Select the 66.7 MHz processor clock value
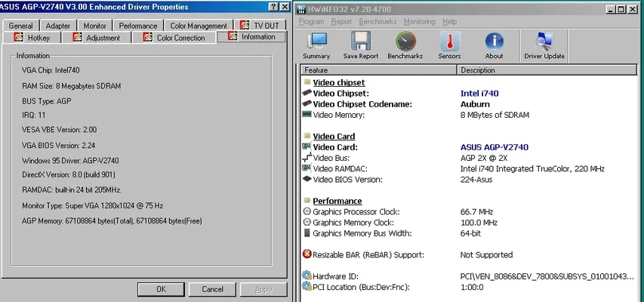The image size is (644, 302). [476, 212]
